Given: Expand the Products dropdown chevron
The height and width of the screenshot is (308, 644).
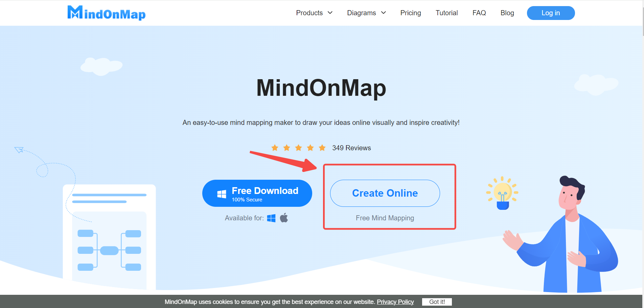Looking at the screenshot, I should click(330, 13).
